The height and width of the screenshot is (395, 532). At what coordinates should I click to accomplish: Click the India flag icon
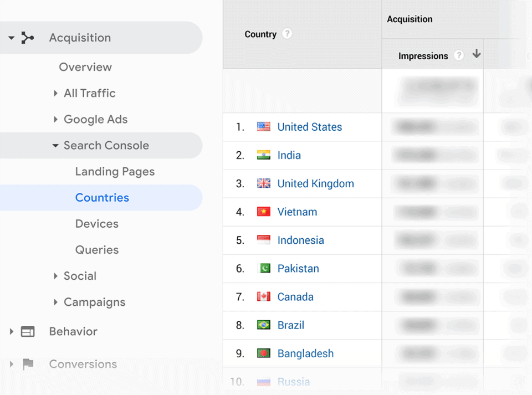tap(264, 155)
